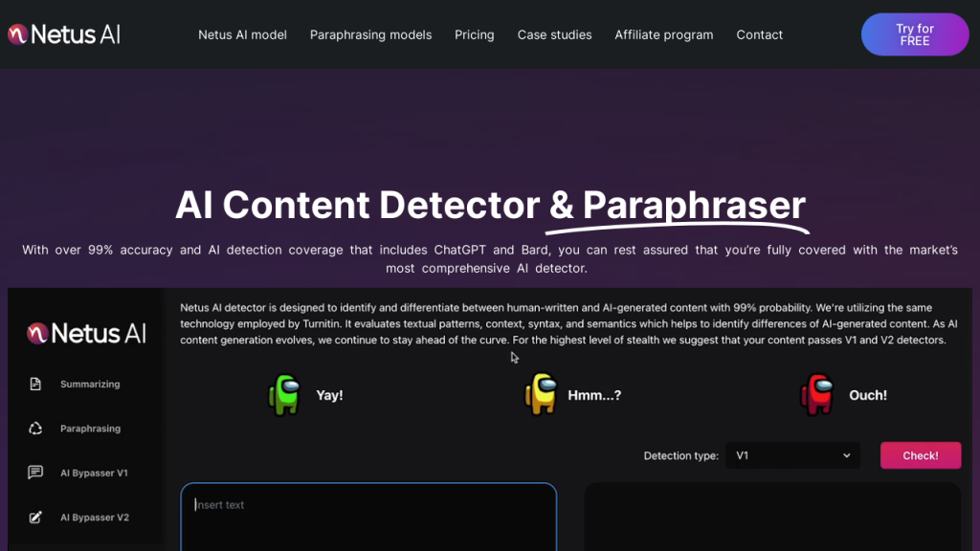The image size is (980, 551).
Task: Open the Paraphrasing tool label
Action: [91, 429]
